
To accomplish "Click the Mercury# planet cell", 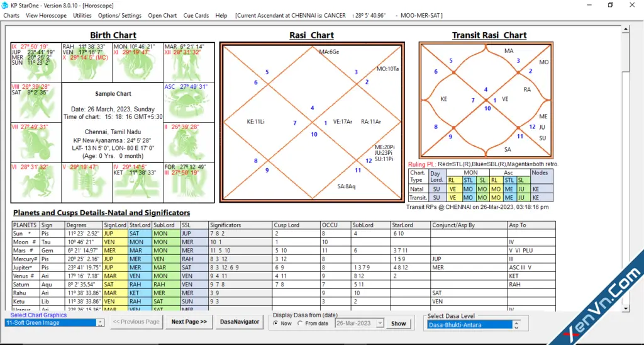I will tap(26, 259).
